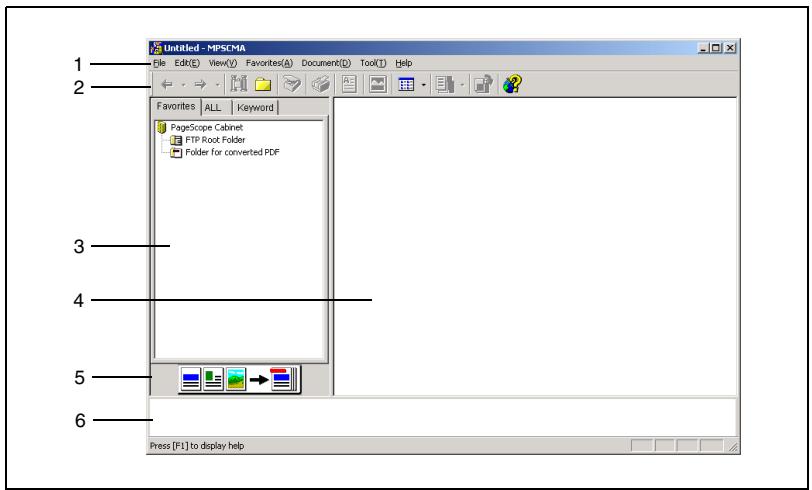
Task: Select FTP Root Folder in the tree
Action: tap(215, 140)
